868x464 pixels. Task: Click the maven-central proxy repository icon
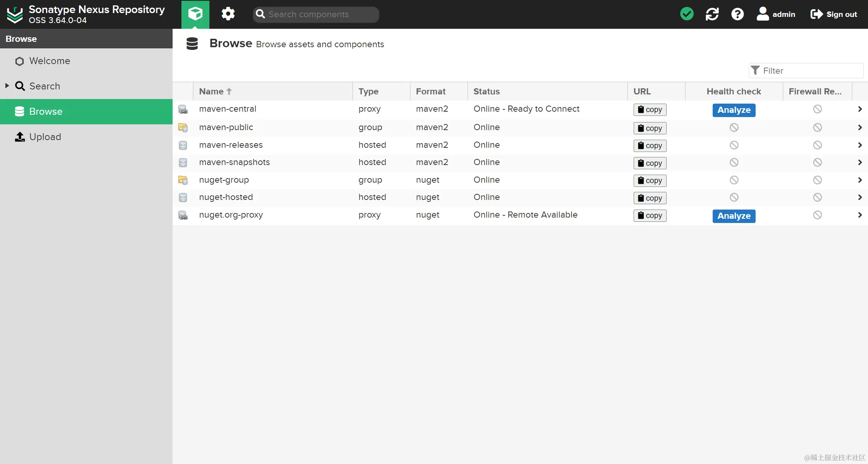(183, 109)
